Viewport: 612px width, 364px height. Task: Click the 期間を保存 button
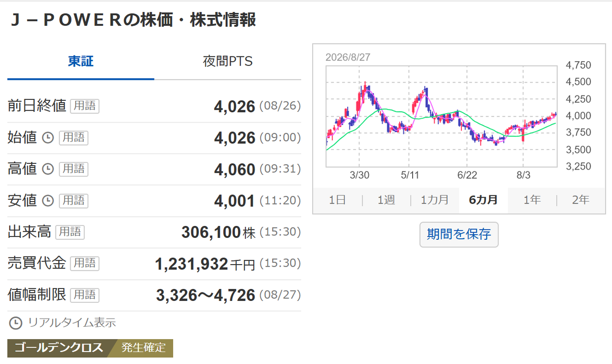pyautogui.click(x=459, y=235)
